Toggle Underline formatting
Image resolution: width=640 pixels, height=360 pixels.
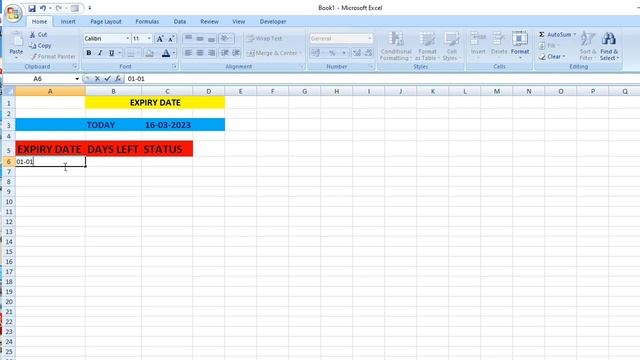tap(111, 53)
